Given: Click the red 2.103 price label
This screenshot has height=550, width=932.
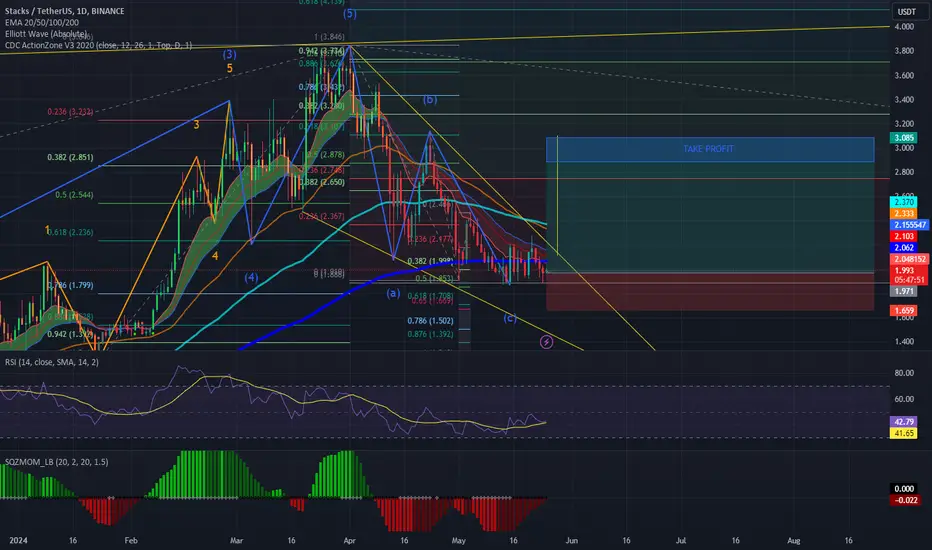Looking at the screenshot, I should pos(903,236).
